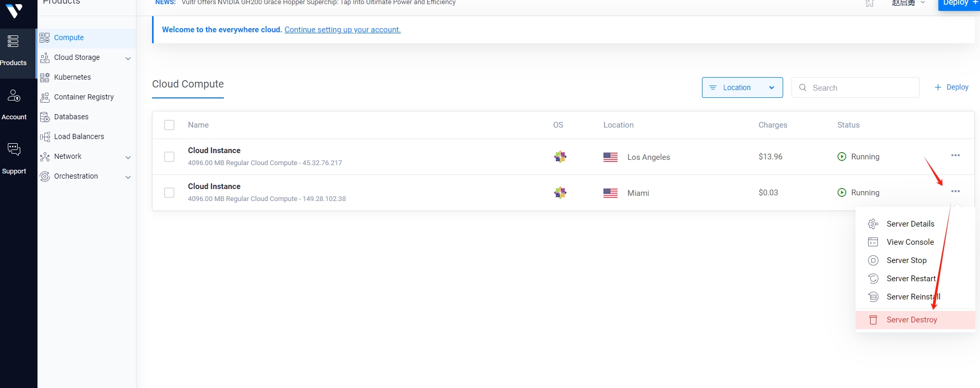Click the Network sidebar icon
The height and width of the screenshot is (388, 980).
point(45,156)
